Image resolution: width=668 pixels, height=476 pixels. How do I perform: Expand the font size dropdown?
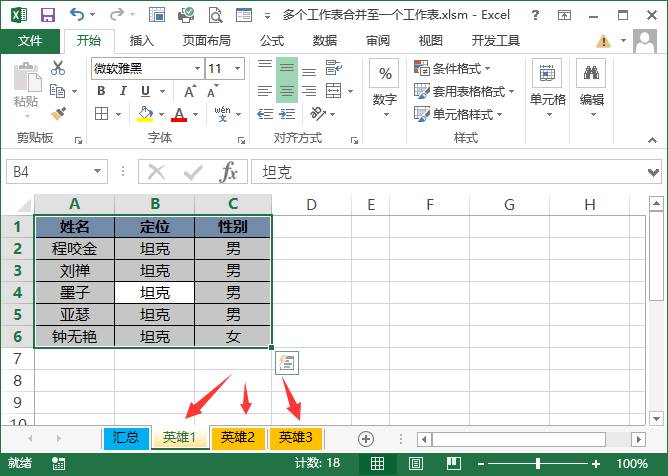(237, 68)
